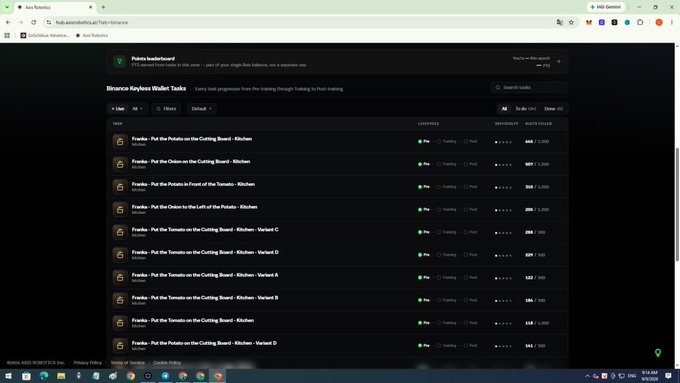This screenshot has width=680, height=383.
Task: Click the robot icon for Tomato Variant A row
Action: (120, 278)
